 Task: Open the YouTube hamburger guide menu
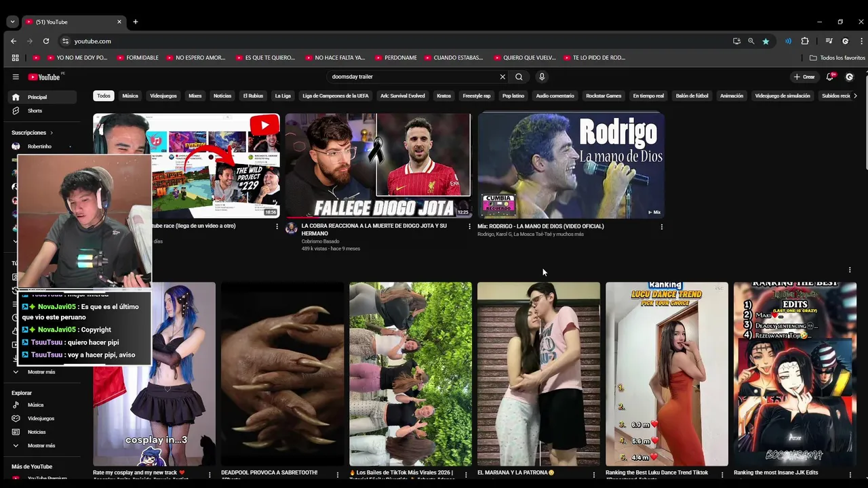click(16, 77)
